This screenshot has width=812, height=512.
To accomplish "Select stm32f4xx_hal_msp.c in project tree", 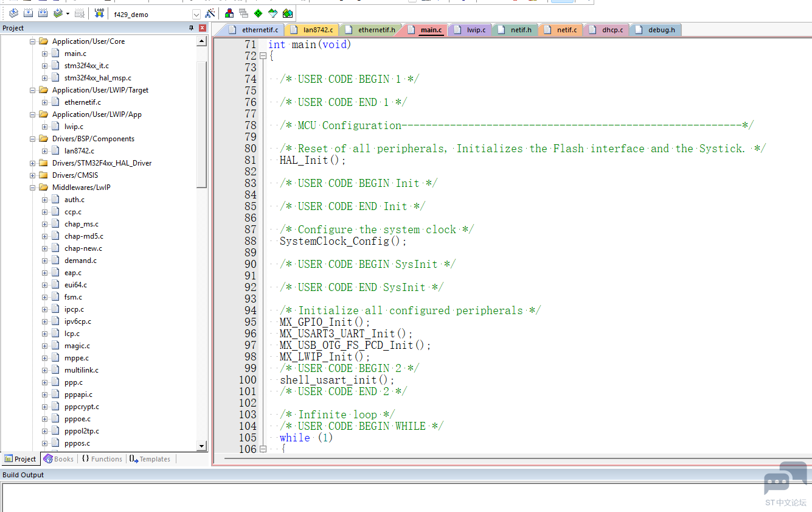I will (97, 78).
